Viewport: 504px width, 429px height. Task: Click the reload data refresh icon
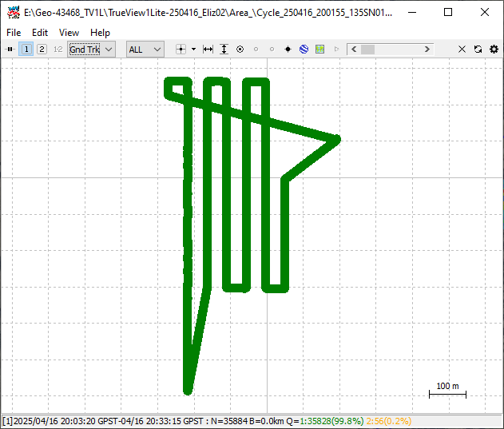point(478,50)
